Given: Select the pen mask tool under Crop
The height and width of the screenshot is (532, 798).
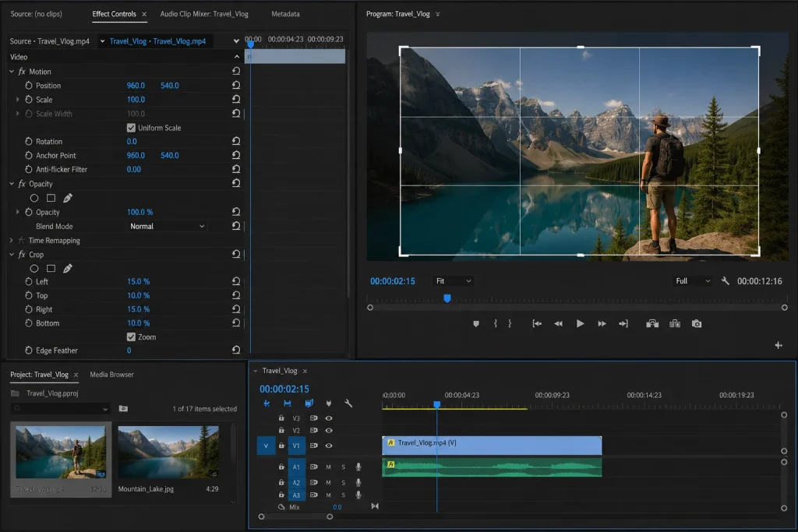Looking at the screenshot, I should coord(68,268).
